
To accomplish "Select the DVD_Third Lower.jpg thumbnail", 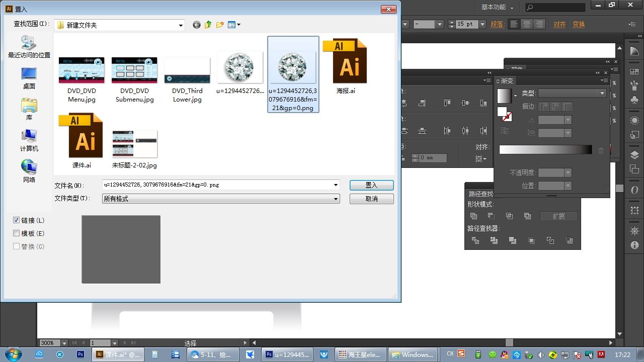I will [x=187, y=70].
